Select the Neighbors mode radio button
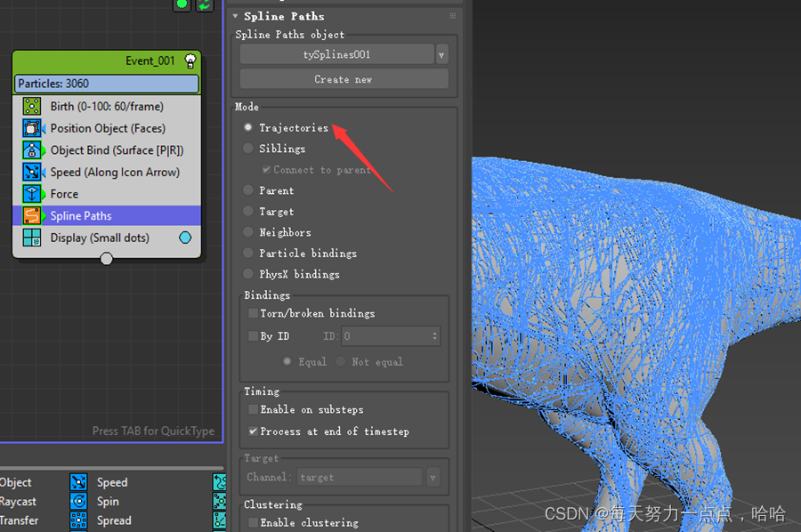 click(x=247, y=232)
